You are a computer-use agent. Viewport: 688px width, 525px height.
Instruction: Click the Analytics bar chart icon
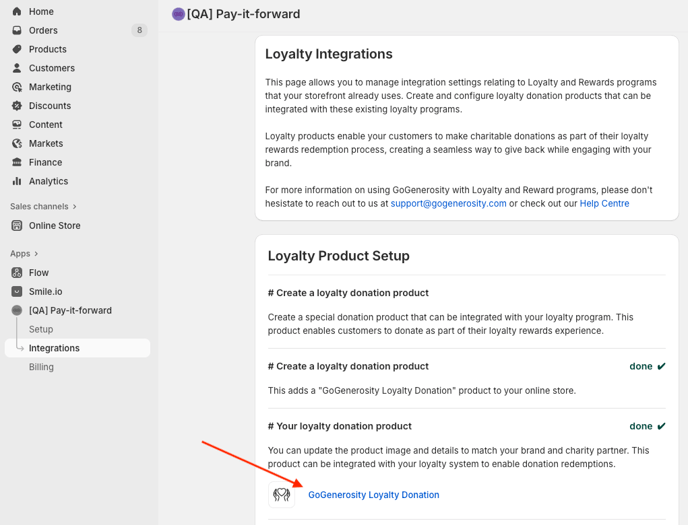tap(16, 181)
